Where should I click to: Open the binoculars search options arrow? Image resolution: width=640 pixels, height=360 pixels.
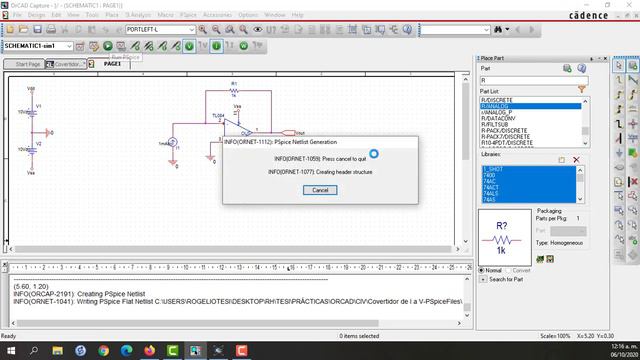pos(507,29)
